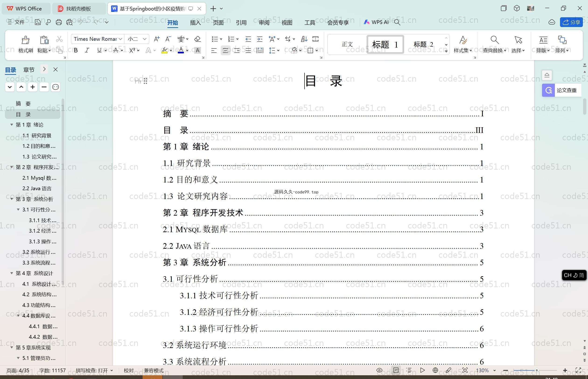Open the zoom percentage 130% dropdown

point(495,370)
